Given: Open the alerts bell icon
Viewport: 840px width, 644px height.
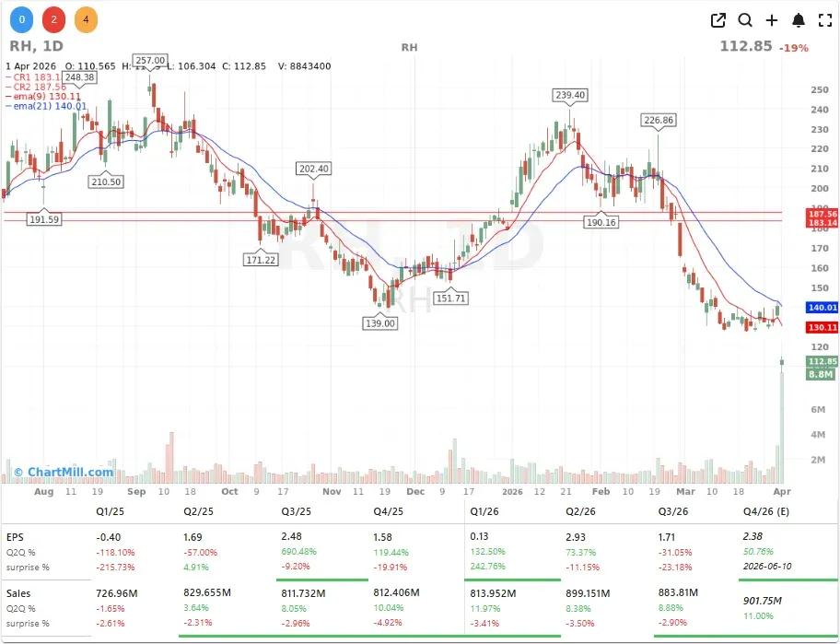Looking at the screenshot, I should click(x=798, y=19).
